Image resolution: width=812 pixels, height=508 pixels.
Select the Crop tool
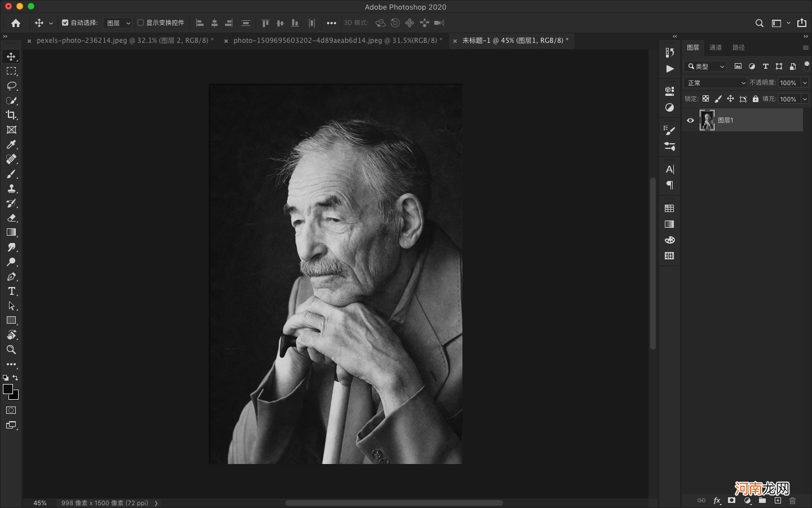(x=11, y=115)
